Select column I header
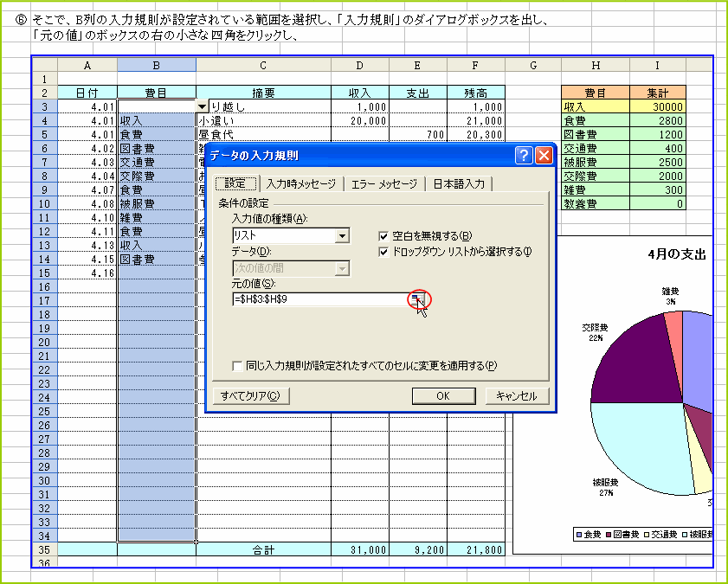The image size is (728, 584). pyautogui.click(x=657, y=65)
